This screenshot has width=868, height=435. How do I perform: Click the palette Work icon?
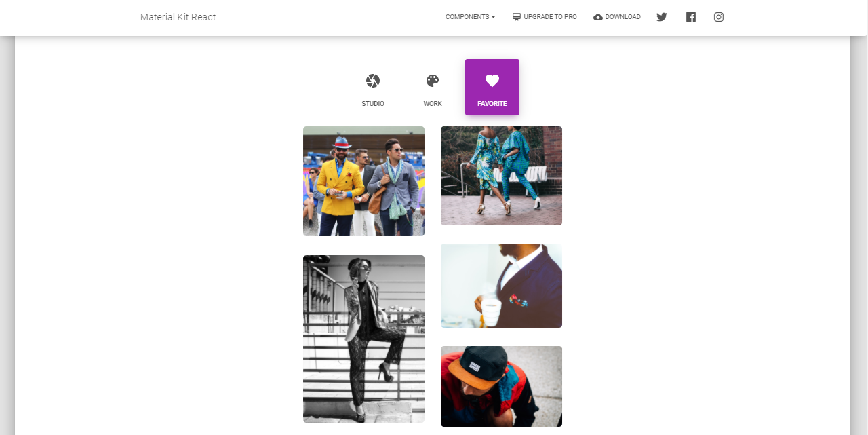(x=433, y=81)
